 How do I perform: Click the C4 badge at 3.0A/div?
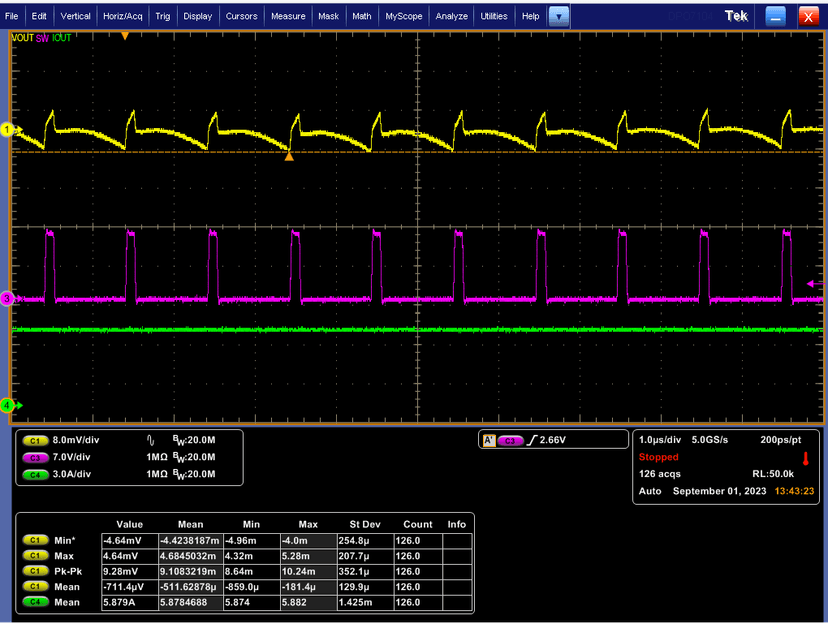click(x=35, y=473)
